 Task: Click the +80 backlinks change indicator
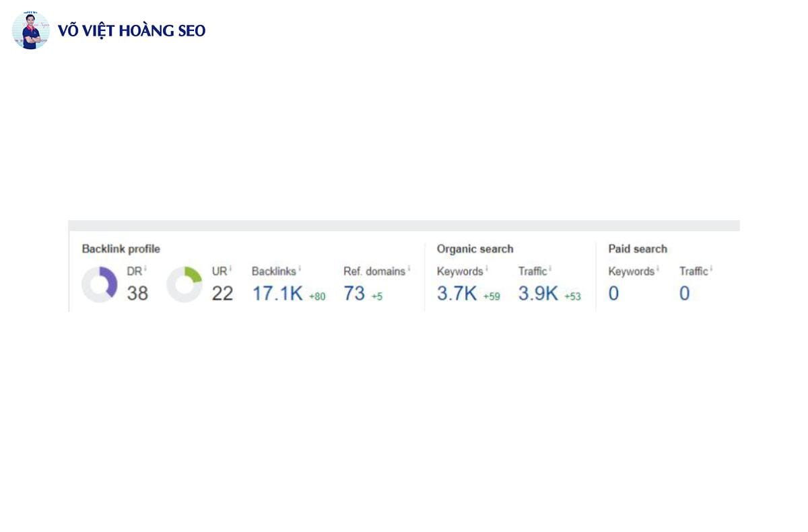click(317, 296)
